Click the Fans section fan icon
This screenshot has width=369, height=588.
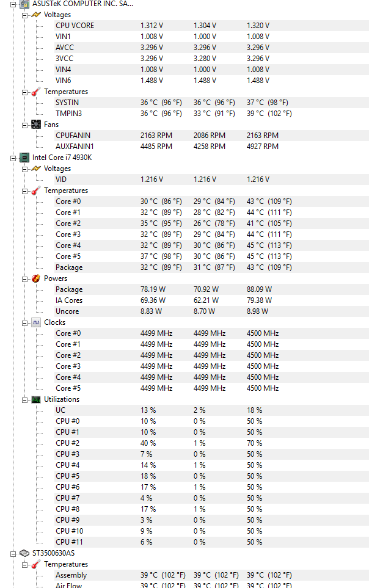point(36,125)
